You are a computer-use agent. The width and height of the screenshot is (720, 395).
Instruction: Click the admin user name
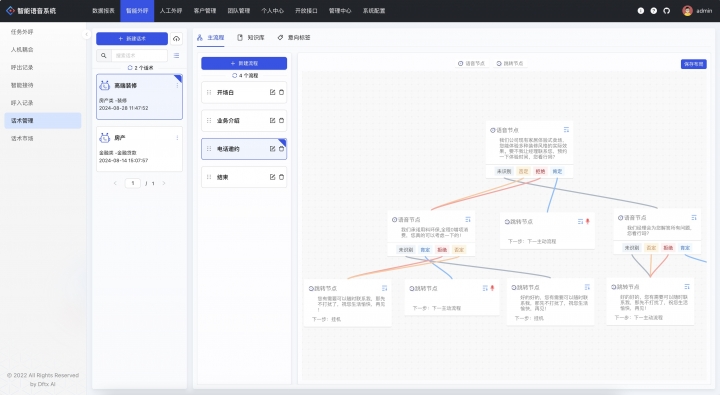(704, 11)
